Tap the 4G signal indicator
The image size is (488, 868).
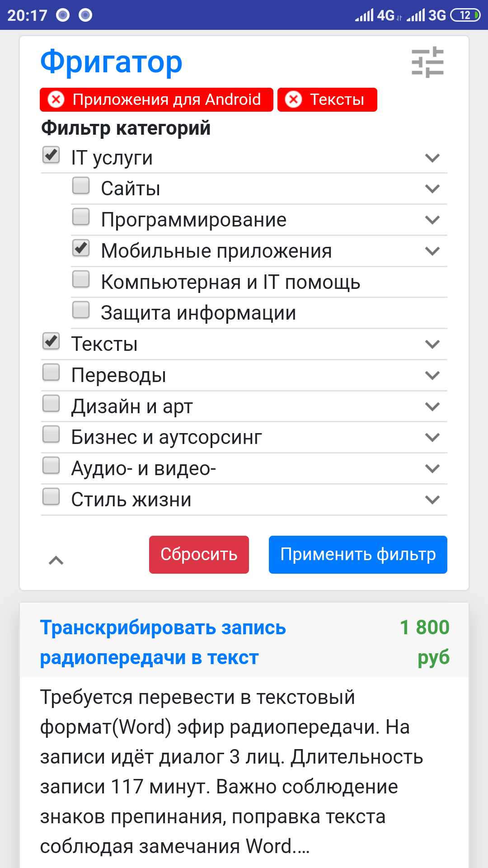click(374, 15)
